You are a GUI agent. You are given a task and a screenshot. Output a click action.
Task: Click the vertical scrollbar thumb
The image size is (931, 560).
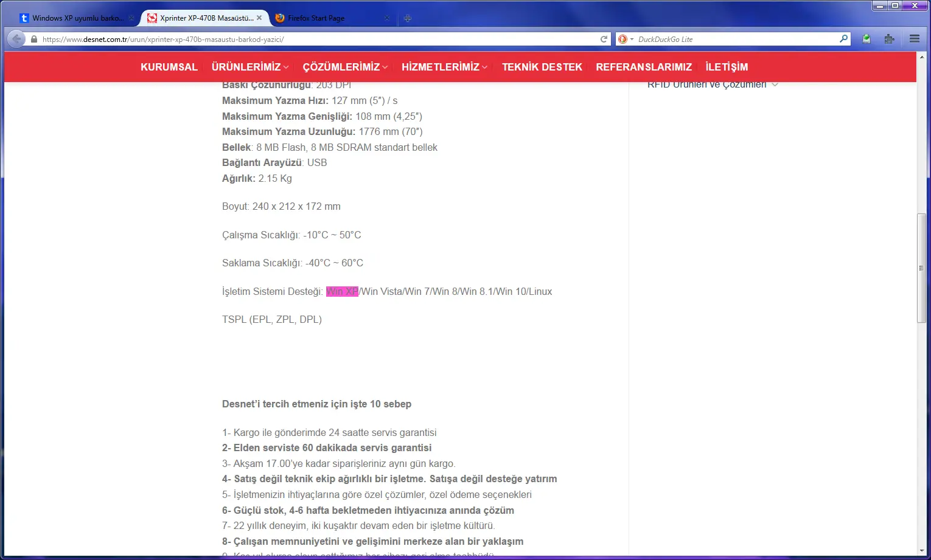point(921,268)
